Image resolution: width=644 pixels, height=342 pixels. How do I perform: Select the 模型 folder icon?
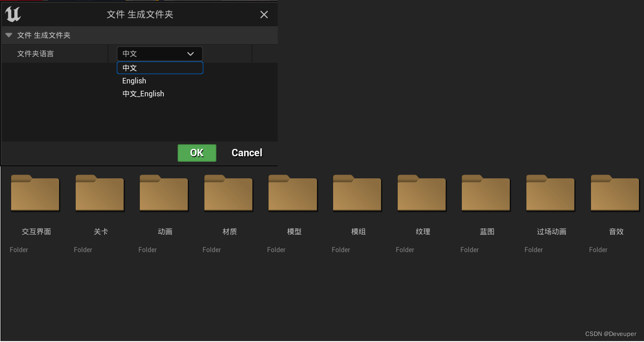[292, 193]
